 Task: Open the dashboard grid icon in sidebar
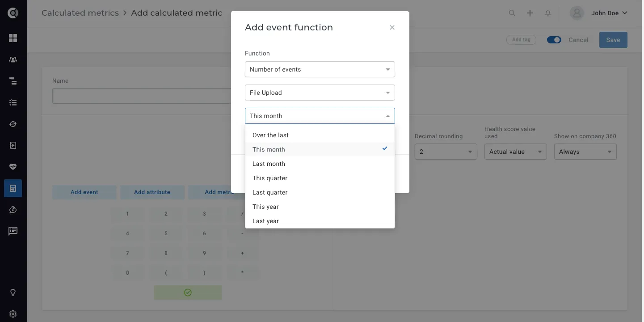tap(13, 38)
